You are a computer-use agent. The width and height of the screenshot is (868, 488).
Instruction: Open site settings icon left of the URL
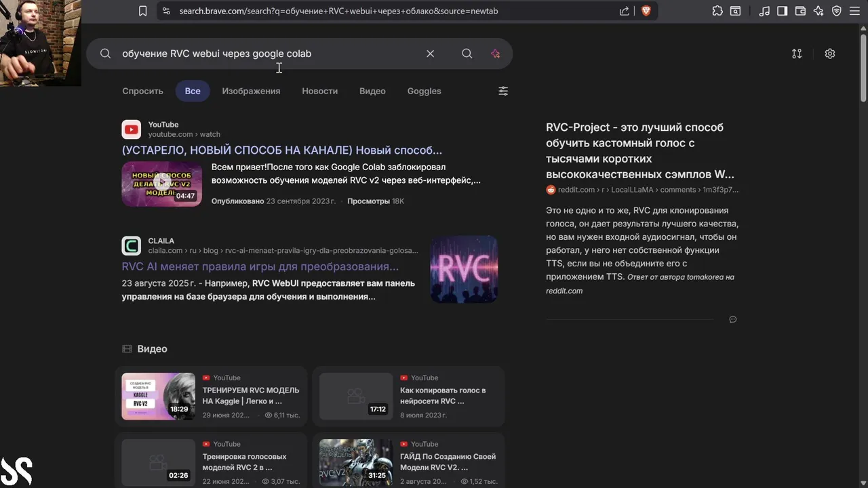pyautogui.click(x=166, y=11)
